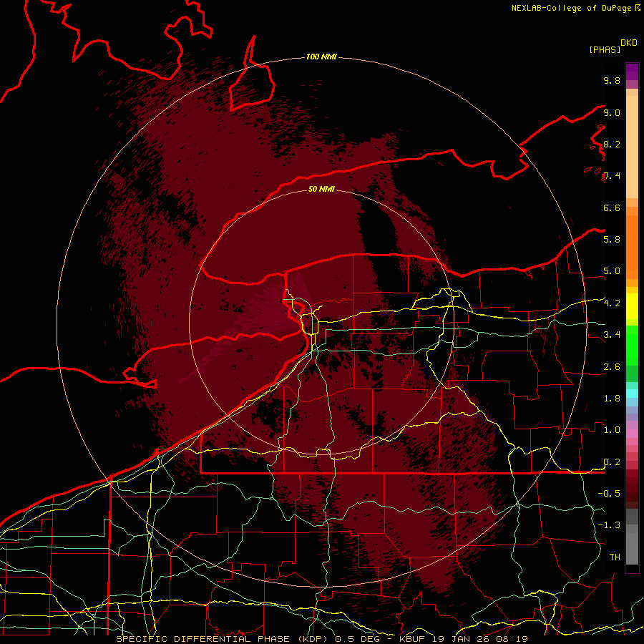644x644 pixels.
Task: Click the 8.2 scale label
Action: point(612,144)
